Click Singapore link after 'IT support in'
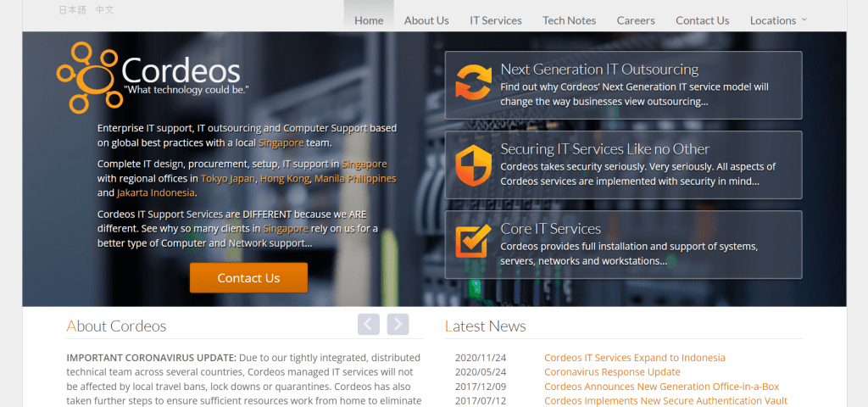 coord(364,164)
